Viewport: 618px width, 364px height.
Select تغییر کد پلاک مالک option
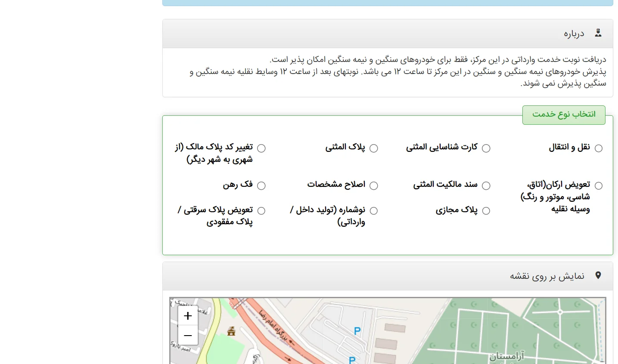[x=262, y=148]
